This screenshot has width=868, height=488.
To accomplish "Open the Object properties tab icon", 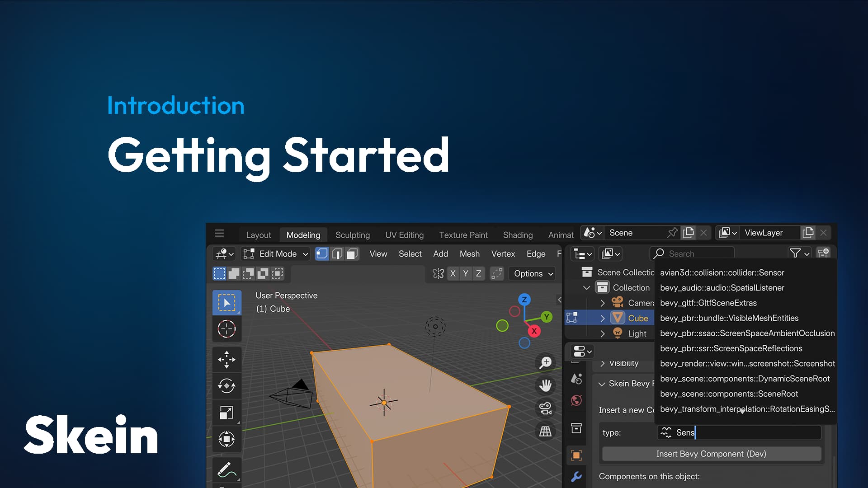I will pos(576,455).
